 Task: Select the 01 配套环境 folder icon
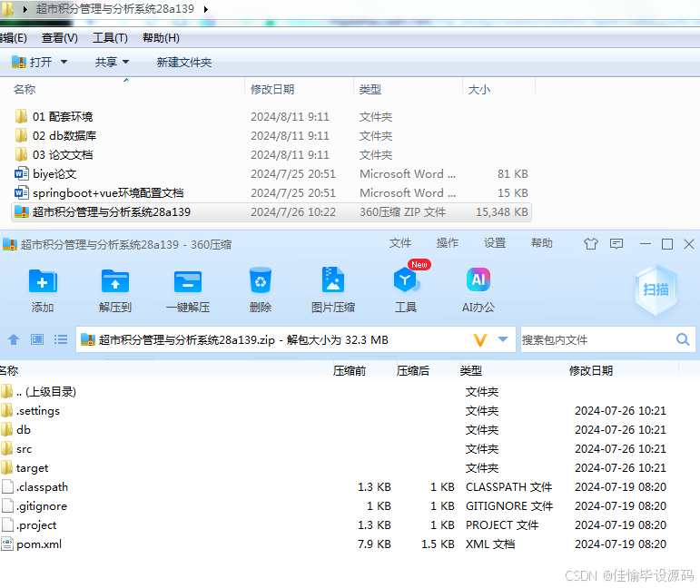point(21,116)
